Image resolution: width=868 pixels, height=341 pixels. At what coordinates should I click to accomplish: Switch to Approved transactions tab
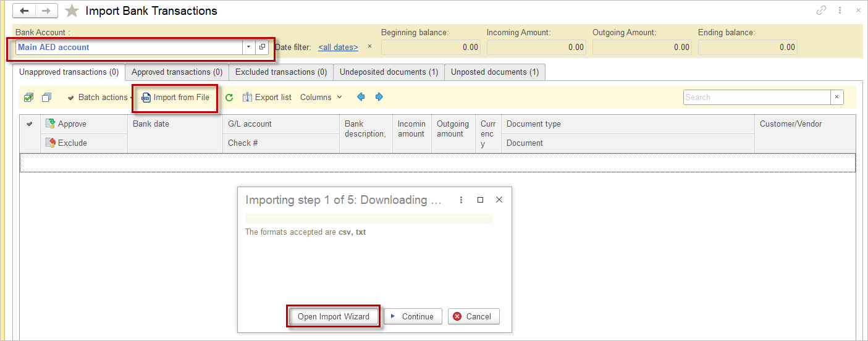coord(177,72)
